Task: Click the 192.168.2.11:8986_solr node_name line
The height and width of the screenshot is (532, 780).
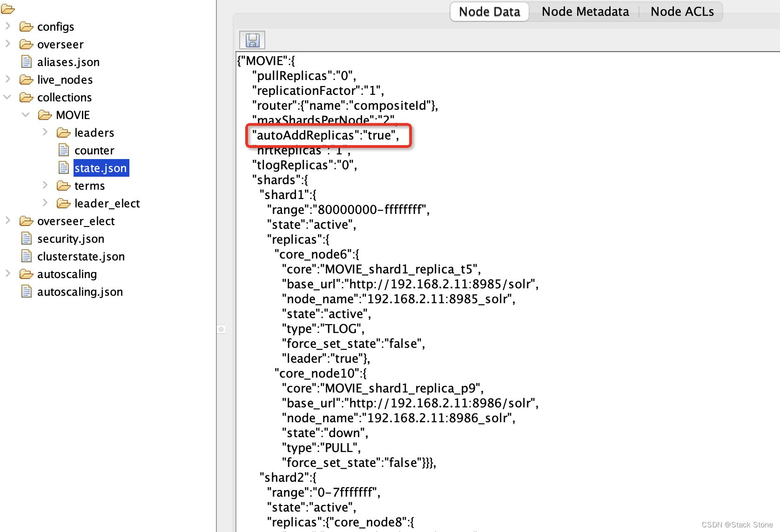Action: tap(398, 418)
